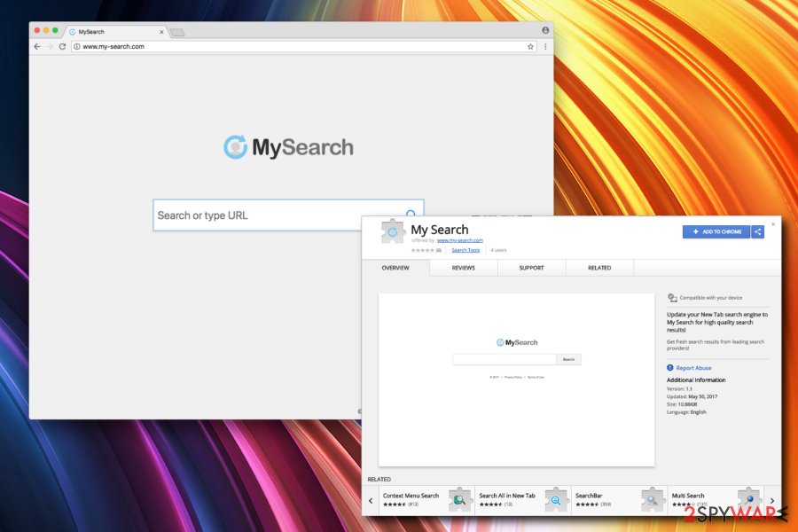
Task: Open the Search Tools category link
Action: pyautogui.click(x=465, y=250)
